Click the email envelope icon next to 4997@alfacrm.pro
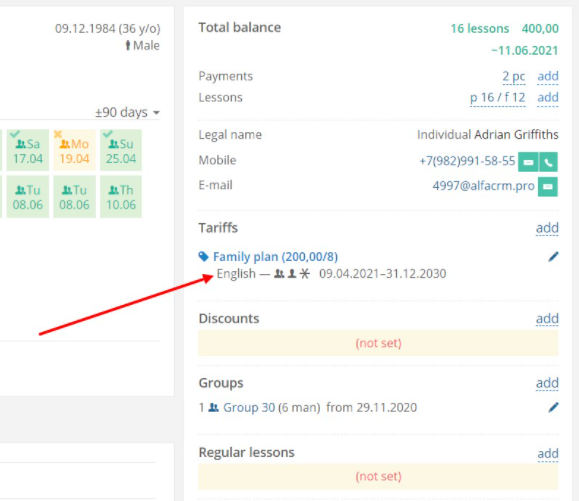579x501 pixels. [x=548, y=187]
